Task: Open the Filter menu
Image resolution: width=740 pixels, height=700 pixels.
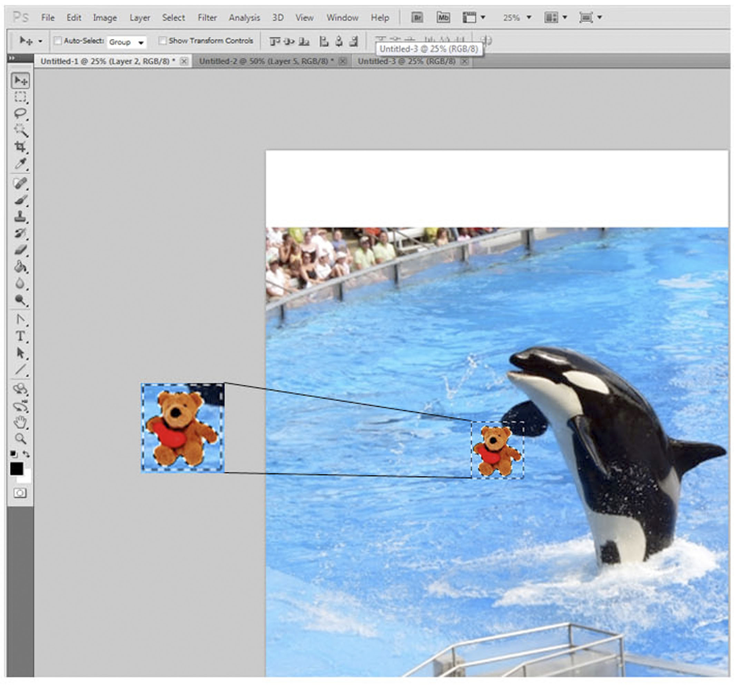Action: pos(207,18)
